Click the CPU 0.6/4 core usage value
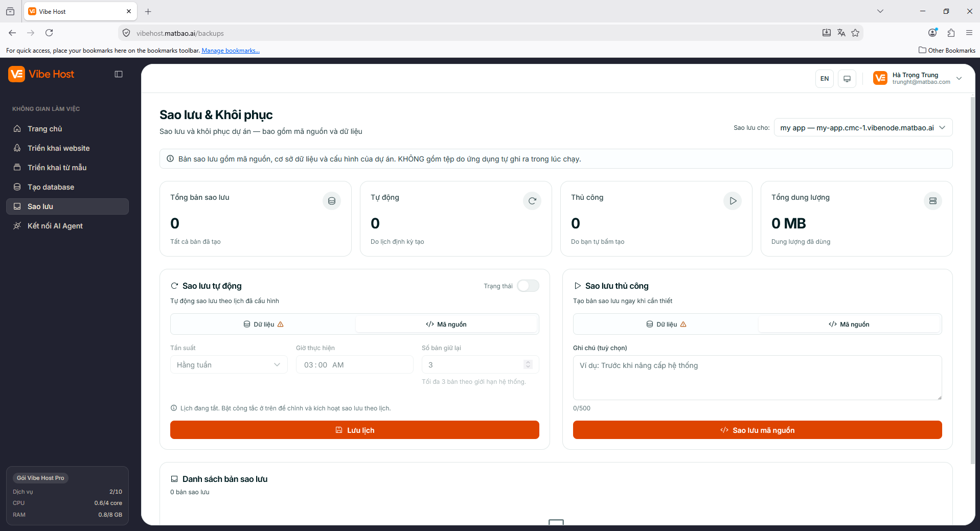The image size is (980, 531). 108,503
